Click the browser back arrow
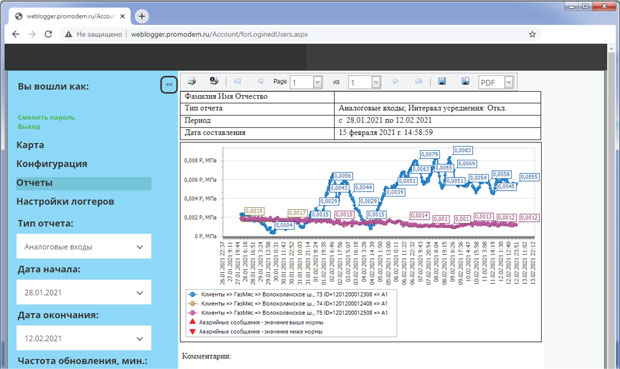 16,34
